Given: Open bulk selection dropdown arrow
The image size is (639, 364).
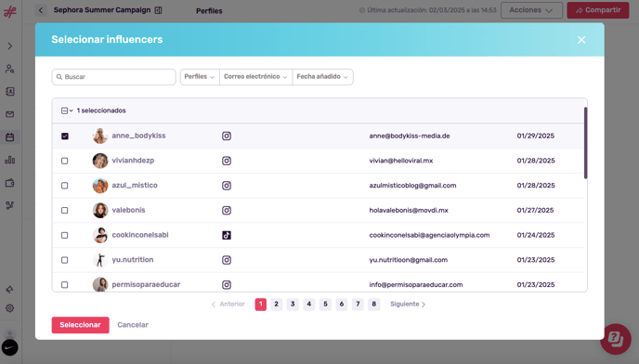Looking at the screenshot, I should tap(71, 110).
